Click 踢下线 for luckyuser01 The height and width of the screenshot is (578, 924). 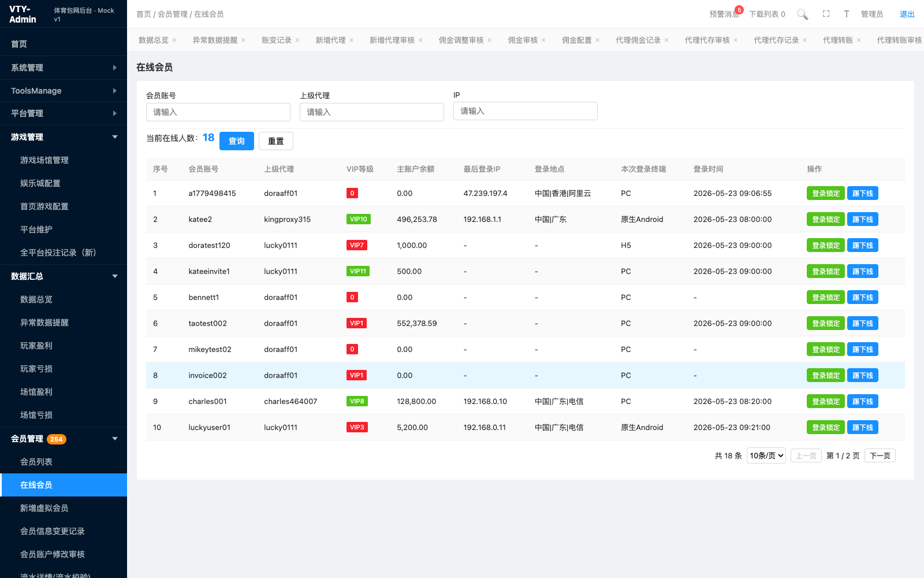click(863, 427)
